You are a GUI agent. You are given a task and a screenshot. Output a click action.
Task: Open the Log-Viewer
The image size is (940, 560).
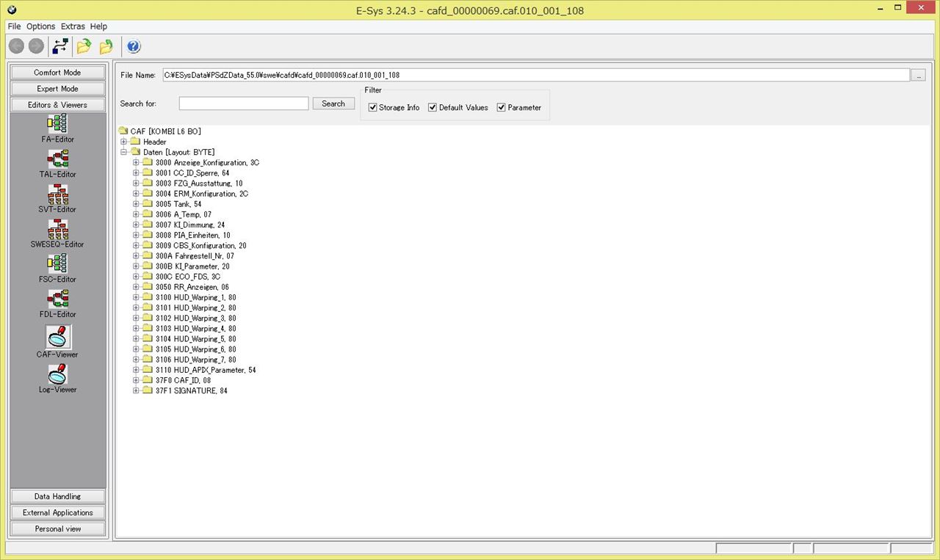(x=58, y=377)
